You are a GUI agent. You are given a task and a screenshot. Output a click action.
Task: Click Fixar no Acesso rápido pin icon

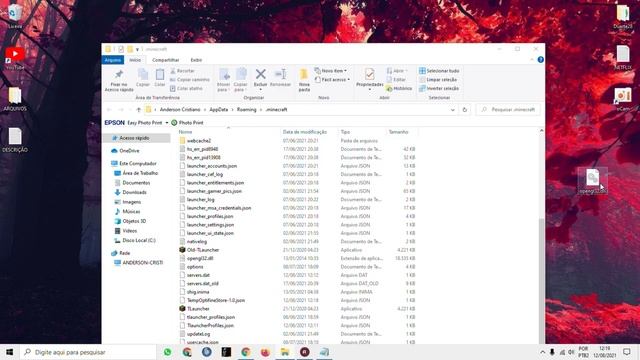[119, 75]
